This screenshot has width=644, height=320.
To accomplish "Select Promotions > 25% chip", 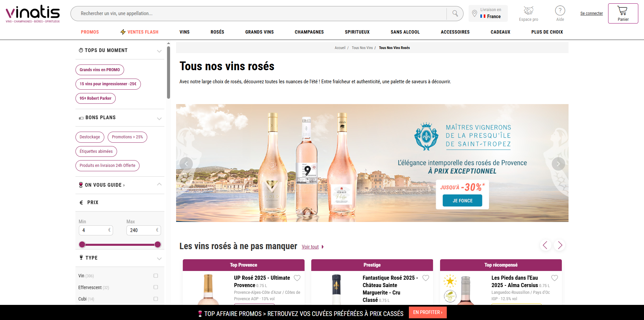I will tap(127, 137).
